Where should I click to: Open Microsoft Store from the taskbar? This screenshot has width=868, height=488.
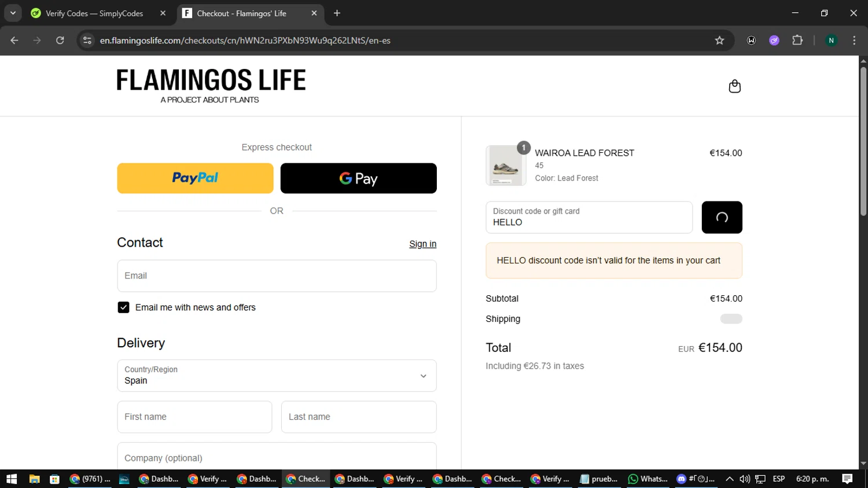[x=54, y=479]
